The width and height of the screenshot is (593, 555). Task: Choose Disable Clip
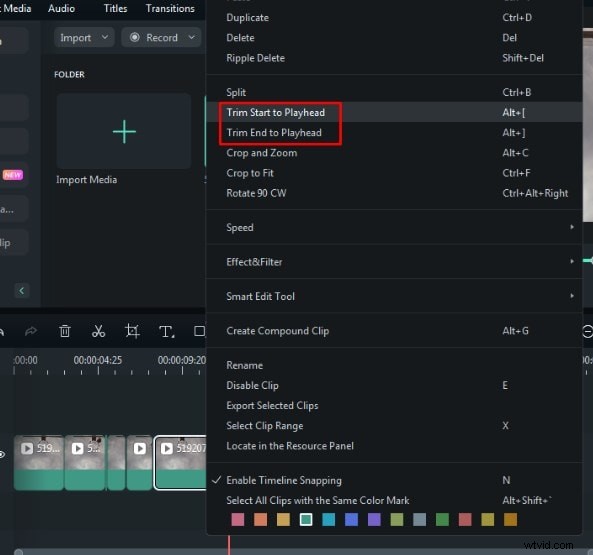(x=393, y=385)
